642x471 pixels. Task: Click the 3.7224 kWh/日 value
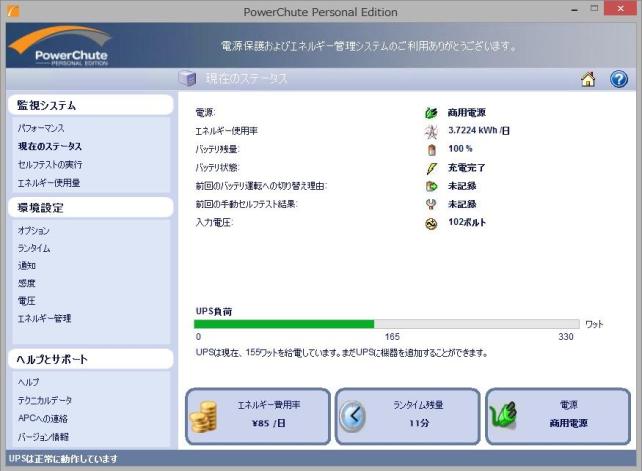[x=479, y=131]
